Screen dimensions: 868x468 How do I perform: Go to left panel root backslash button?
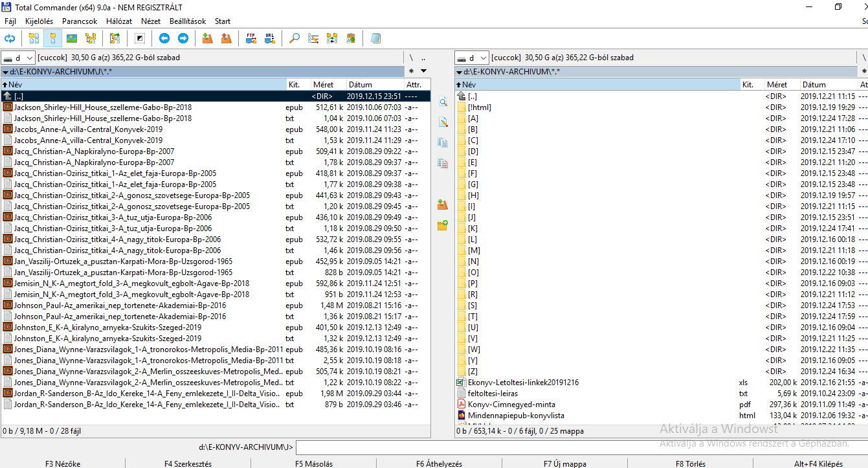pos(411,58)
